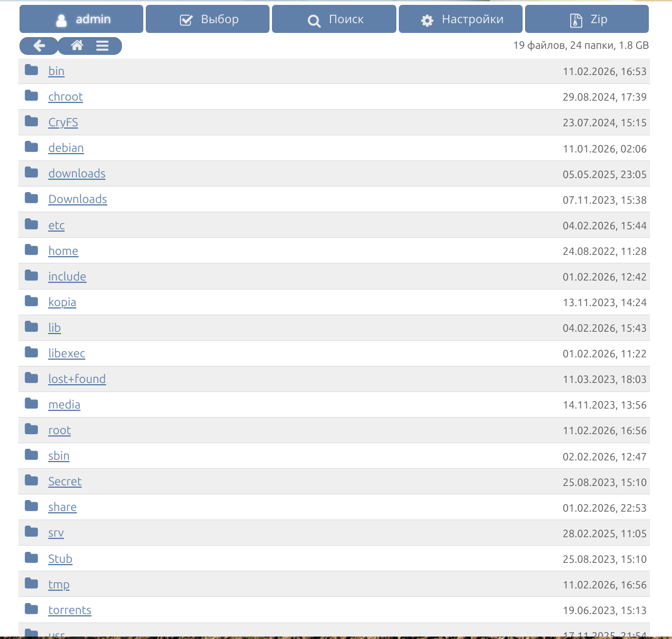The image size is (672, 639).
Task: Click the back arrow icon
Action: pos(39,46)
